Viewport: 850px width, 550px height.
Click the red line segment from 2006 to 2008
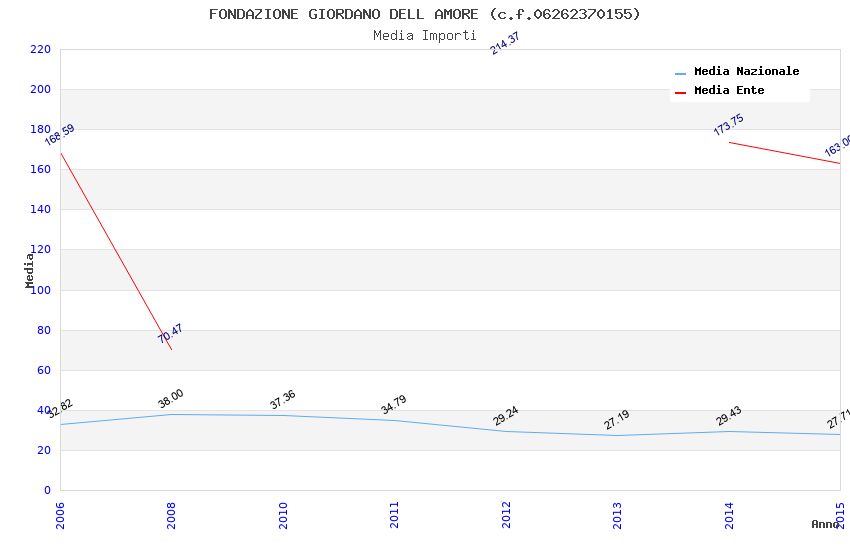pyautogui.click(x=116, y=251)
